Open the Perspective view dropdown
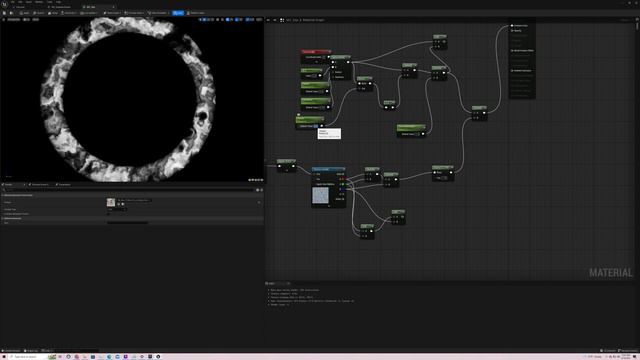The image size is (640, 360). pos(13,19)
